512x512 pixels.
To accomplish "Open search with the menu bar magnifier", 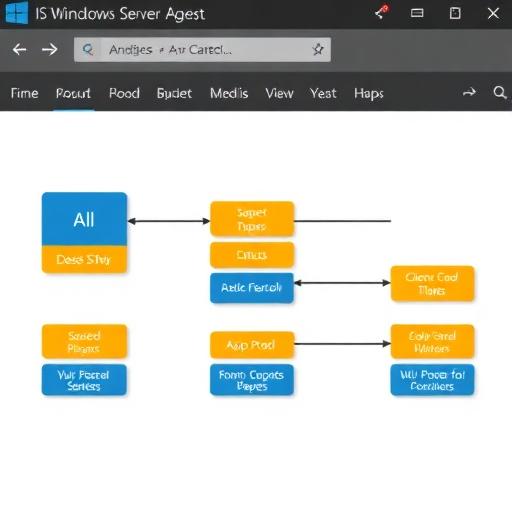I will pos(500,92).
